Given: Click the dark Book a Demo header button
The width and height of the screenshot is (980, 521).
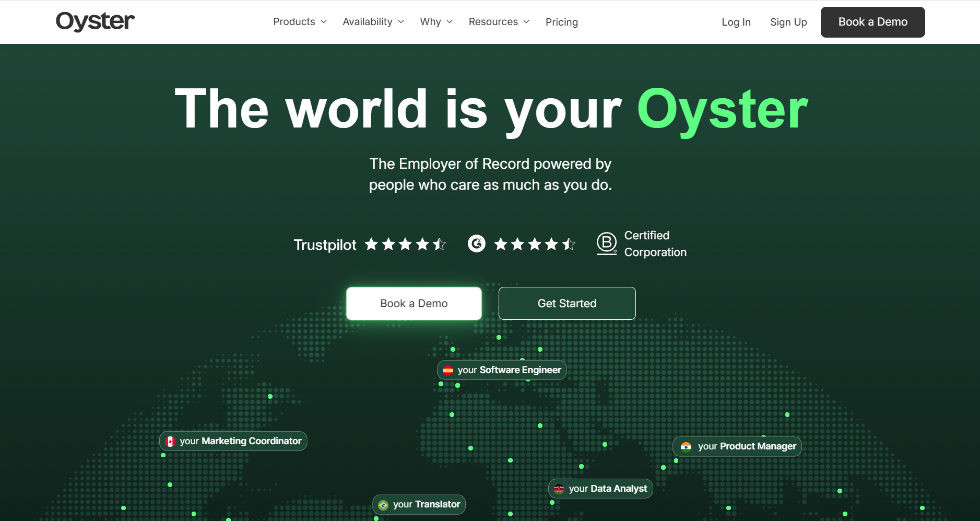Looking at the screenshot, I should [x=873, y=22].
